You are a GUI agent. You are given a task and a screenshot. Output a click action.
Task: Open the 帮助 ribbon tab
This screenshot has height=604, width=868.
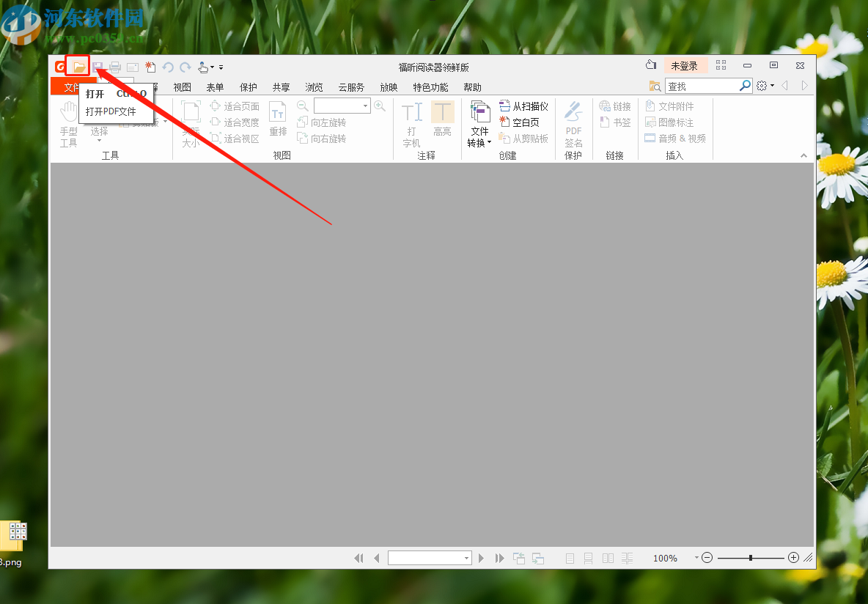coord(472,87)
